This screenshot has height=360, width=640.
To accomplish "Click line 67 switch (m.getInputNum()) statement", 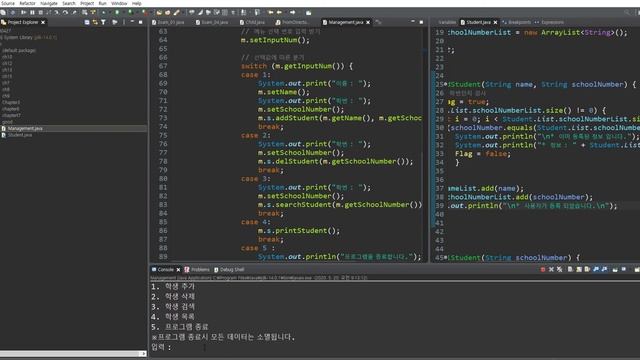I will pyautogui.click(x=297, y=66).
